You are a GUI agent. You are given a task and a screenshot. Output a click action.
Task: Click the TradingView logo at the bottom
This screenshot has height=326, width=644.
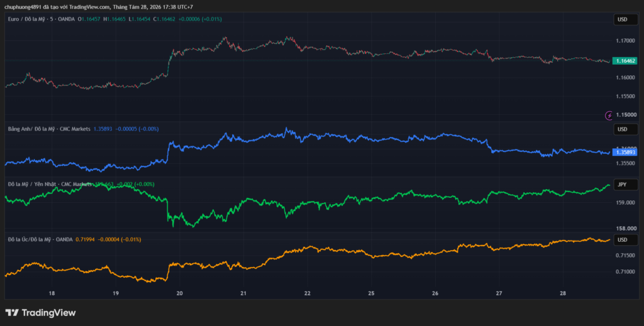(x=40, y=313)
